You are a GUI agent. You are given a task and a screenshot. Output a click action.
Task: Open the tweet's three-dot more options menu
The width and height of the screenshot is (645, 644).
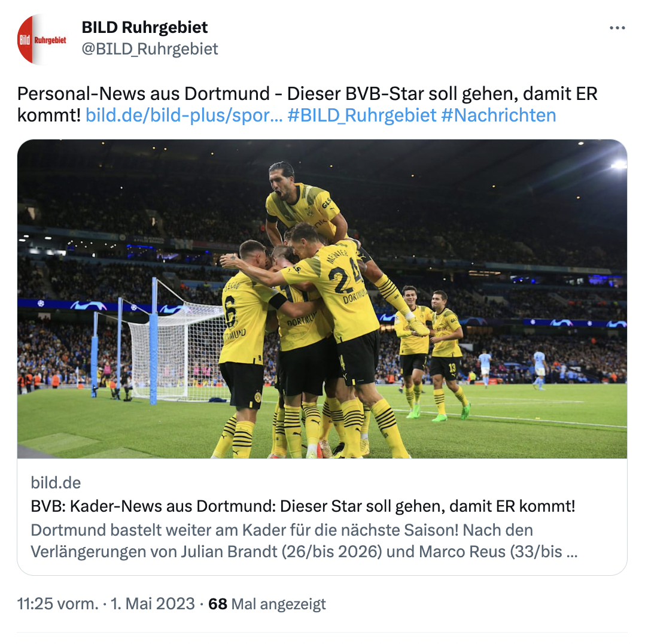(617, 28)
